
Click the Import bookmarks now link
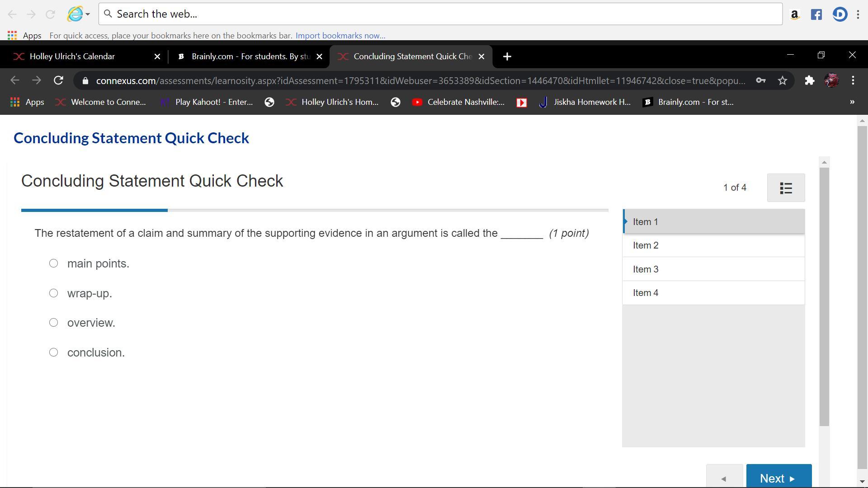(x=340, y=35)
